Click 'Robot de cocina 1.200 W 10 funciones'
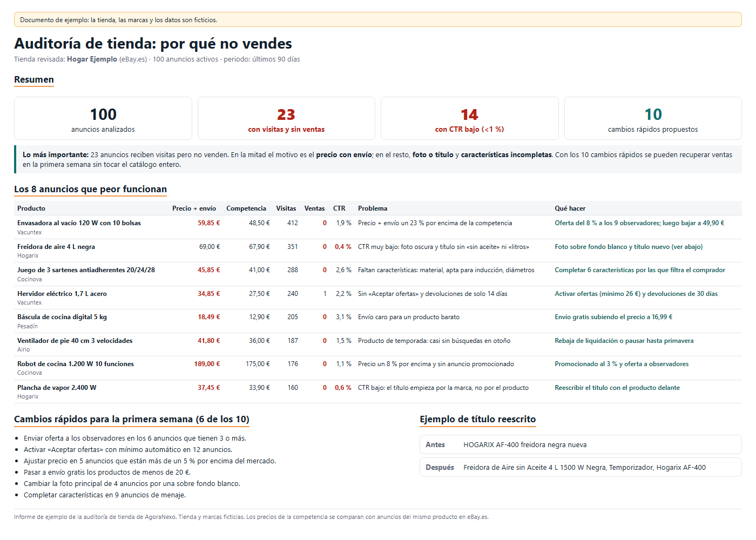Screen dimensions: 756x540 (x=76, y=364)
